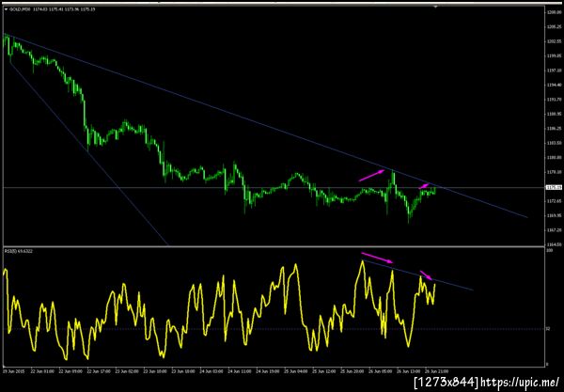The width and height of the screenshot is (564, 392).
Task: Click the highlighted current price label on price axis
Action: [554, 187]
